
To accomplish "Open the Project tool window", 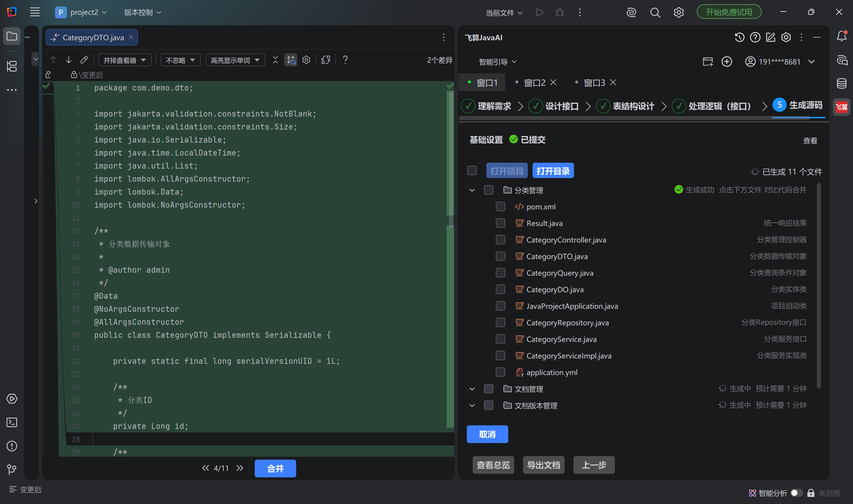I will (x=11, y=36).
